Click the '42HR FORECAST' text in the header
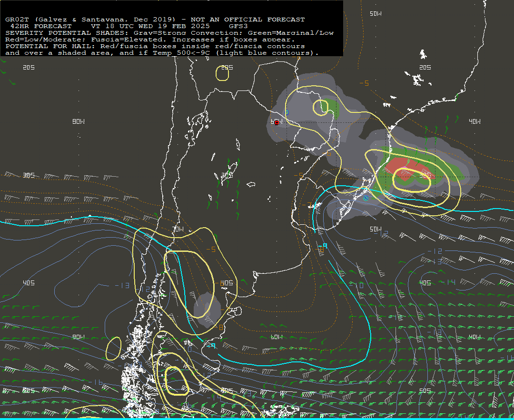 tap(41, 26)
